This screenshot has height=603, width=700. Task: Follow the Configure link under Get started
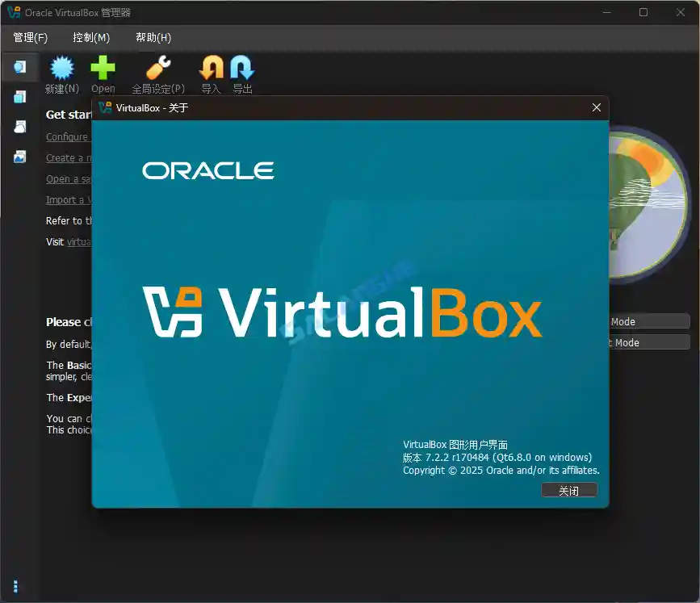(68, 136)
